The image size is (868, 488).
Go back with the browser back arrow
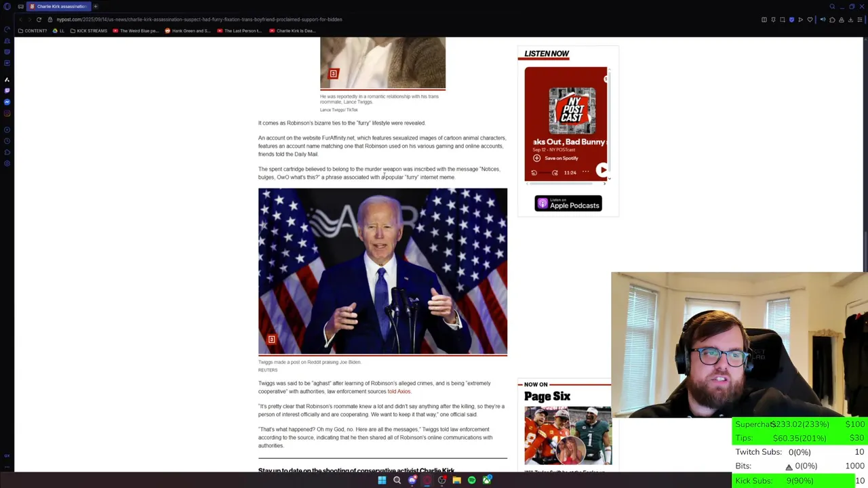[x=21, y=20]
